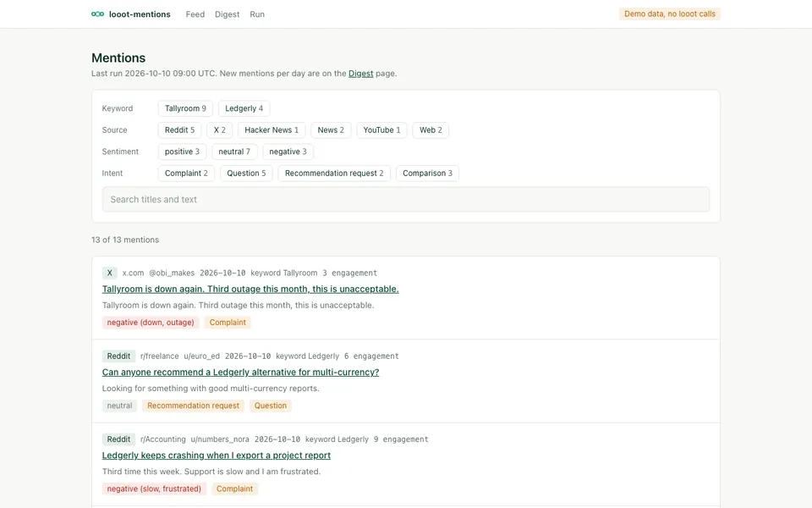The width and height of the screenshot is (812, 508).
Task: Open the Ledgerly alternative for multi-currency mention
Action: tap(240, 373)
